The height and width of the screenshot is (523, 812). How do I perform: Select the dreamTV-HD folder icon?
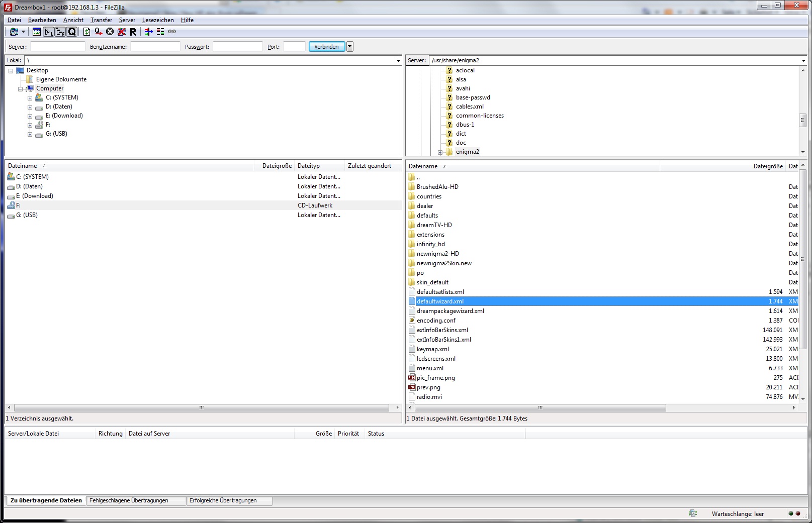[x=412, y=225]
